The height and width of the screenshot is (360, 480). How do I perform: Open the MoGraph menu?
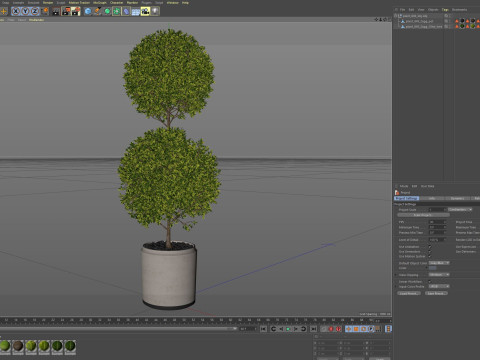100,3
